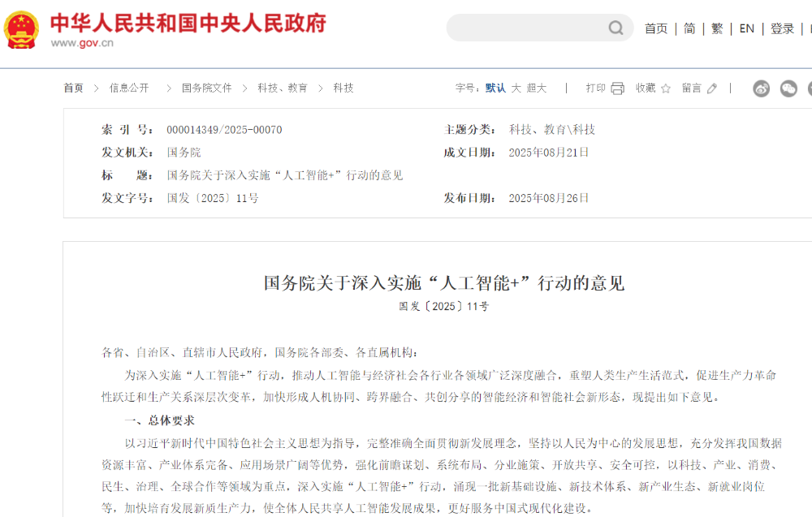Switch to Traditional Chinese (繁)
This screenshot has height=517, width=812.
point(717,28)
